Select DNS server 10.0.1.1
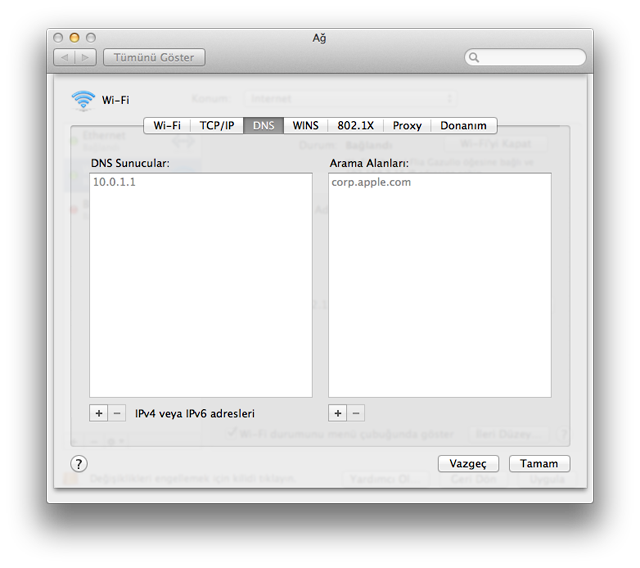The height and width of the screenshot is (568, 640). point(114,182)
